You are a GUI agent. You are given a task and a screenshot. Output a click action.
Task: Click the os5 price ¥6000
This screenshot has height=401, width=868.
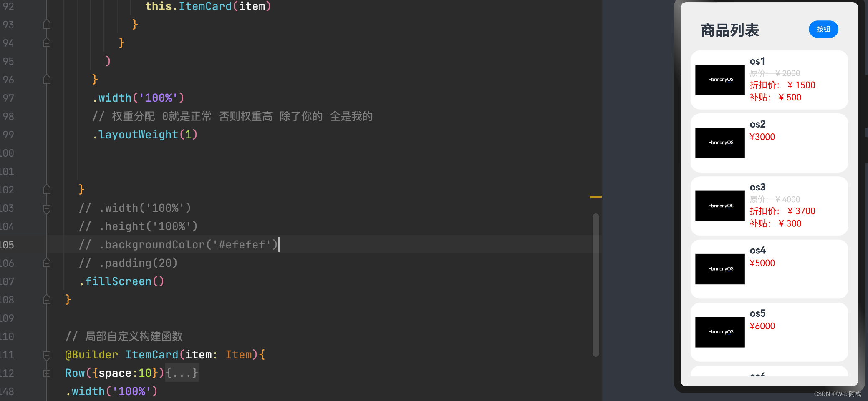click(x=762, y=326)
